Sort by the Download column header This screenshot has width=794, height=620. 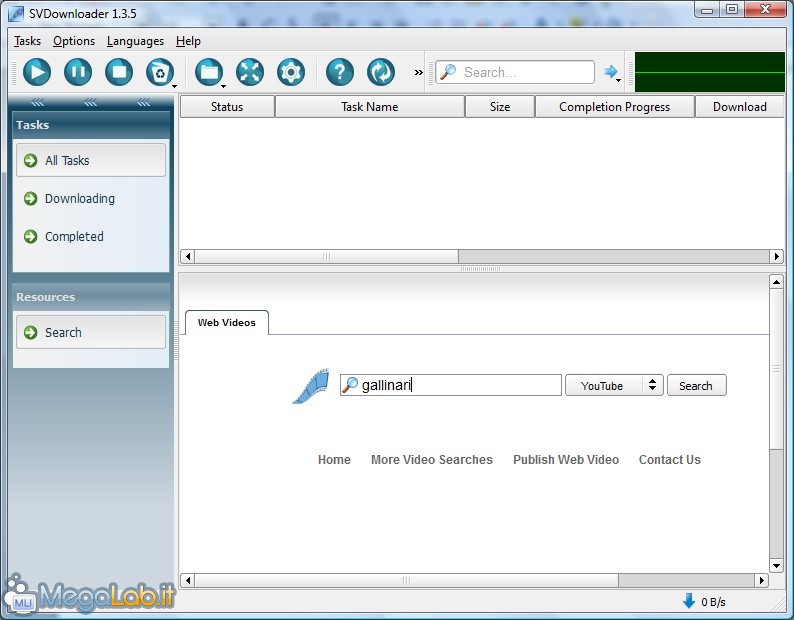point(740,107)
